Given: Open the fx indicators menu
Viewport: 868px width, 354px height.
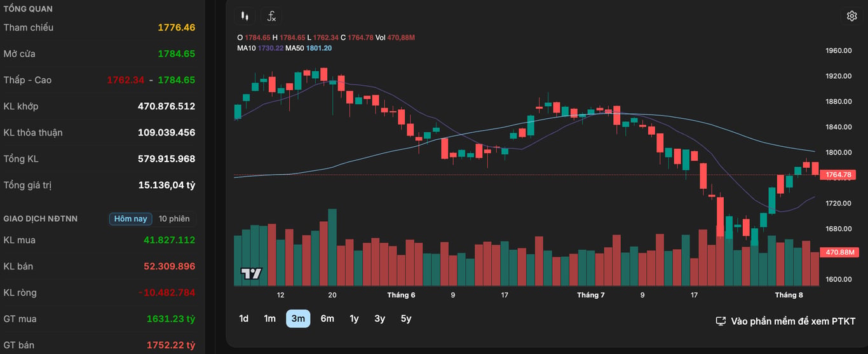Looking at the screenshot, I should 271,17.
